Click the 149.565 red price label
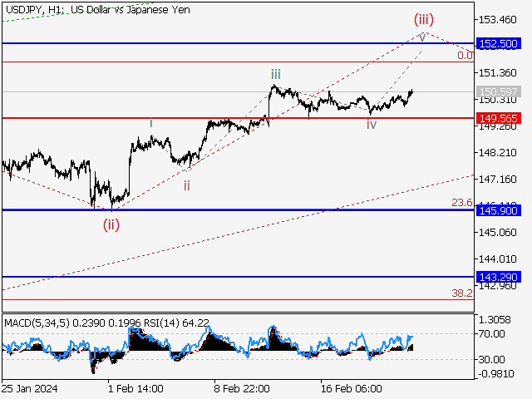The image size is (532, 399). coord(498,118)
